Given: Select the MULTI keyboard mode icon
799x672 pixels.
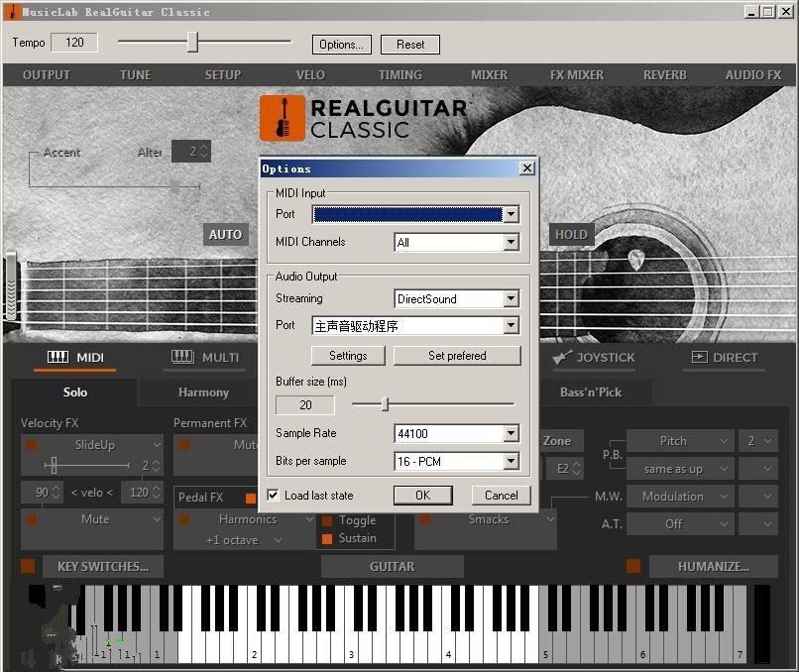Looking at the screenshot, I should [182, 357].
